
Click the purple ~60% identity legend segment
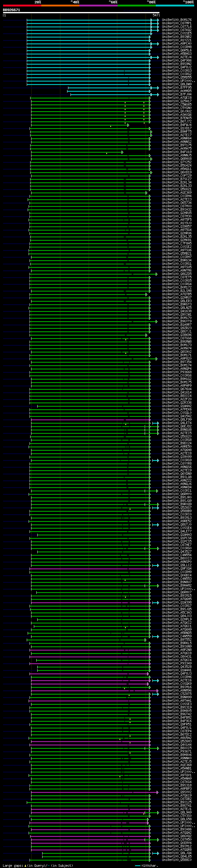tap(98, 6)
